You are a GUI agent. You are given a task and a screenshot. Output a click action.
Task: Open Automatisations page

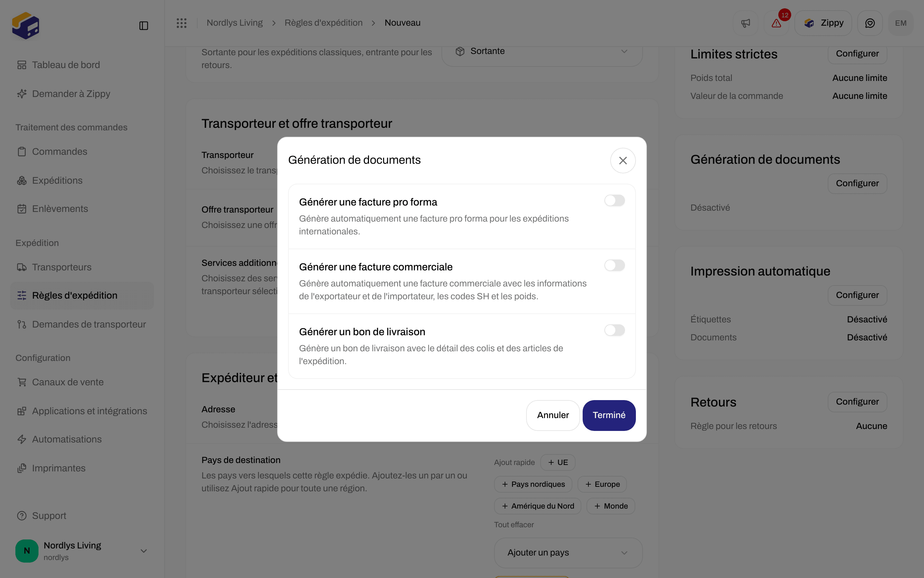tap(82, 439)
